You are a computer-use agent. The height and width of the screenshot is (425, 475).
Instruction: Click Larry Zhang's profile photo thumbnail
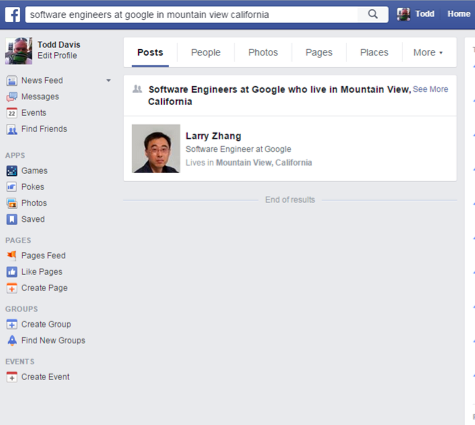[x=156, y=149]
